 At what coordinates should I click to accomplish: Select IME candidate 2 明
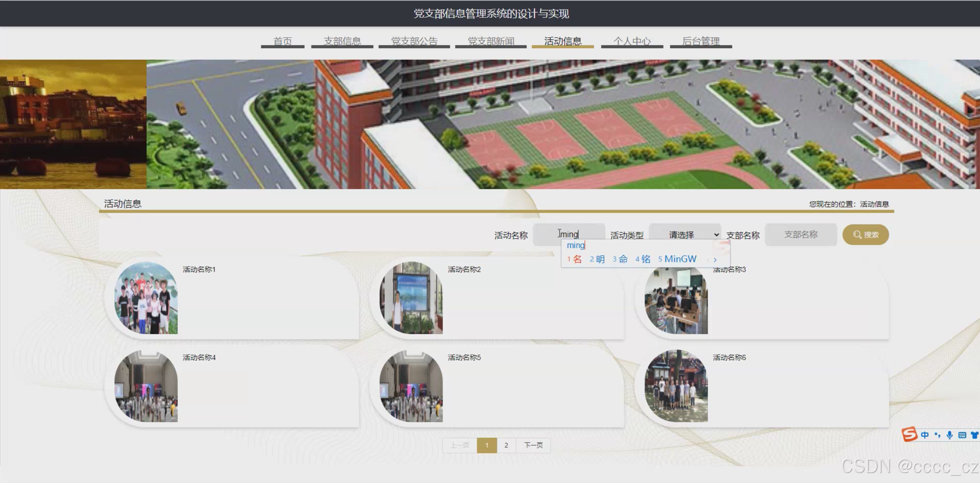coord(597,259)
